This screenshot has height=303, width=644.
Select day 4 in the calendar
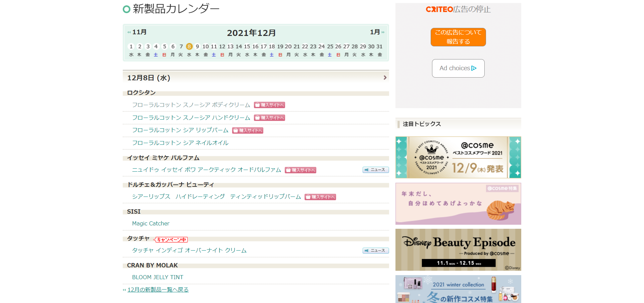(156, 46)
